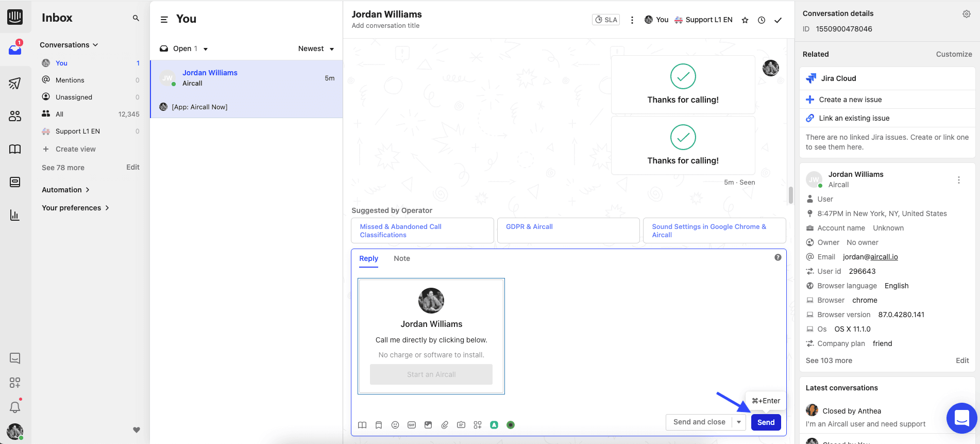Open the Send and close dropdown arrow
This screenshot has width=980, height=444.
click(x=739, y=422)
